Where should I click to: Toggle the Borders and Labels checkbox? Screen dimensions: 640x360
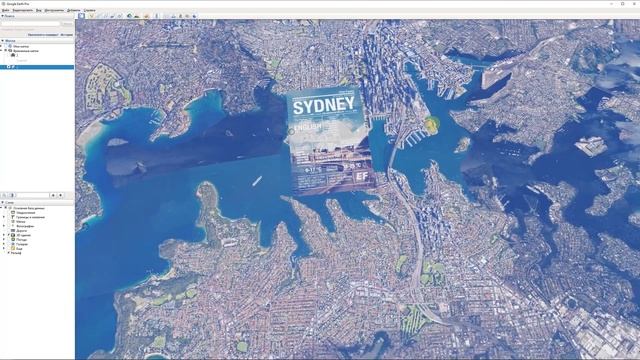[9, 217]
